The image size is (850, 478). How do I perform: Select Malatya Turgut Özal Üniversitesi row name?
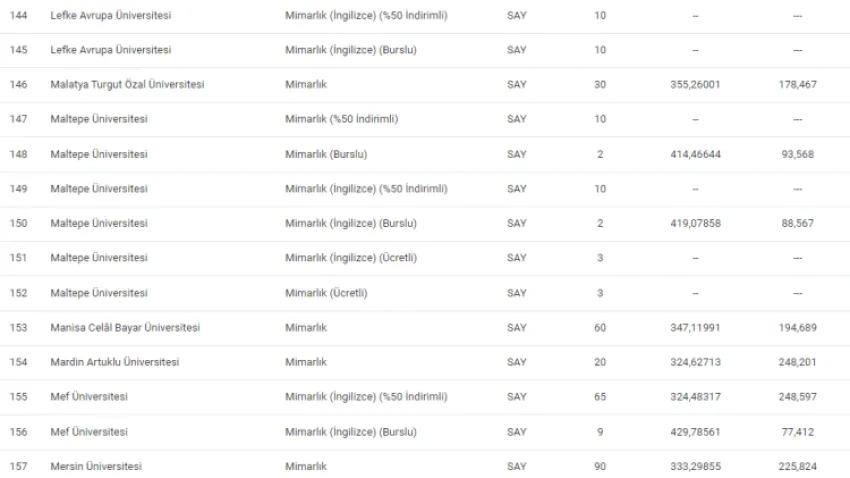tap(127, 85)
